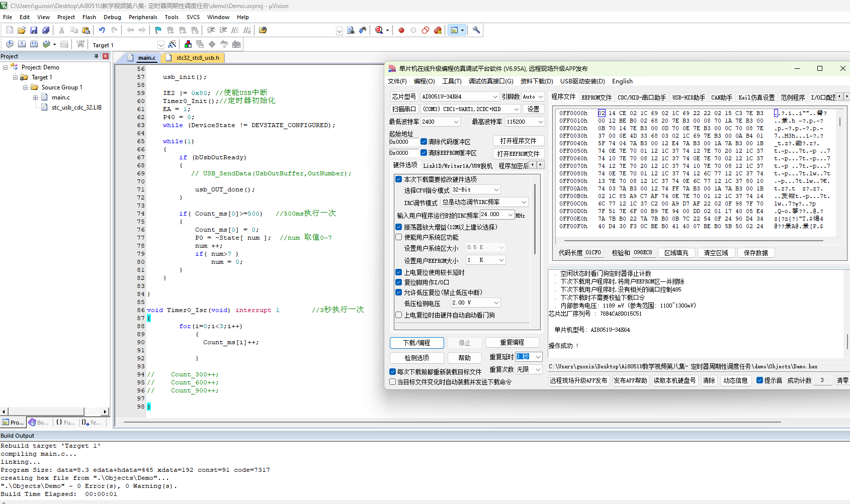Indent selected lines using the indent icon

coord(211,30)
